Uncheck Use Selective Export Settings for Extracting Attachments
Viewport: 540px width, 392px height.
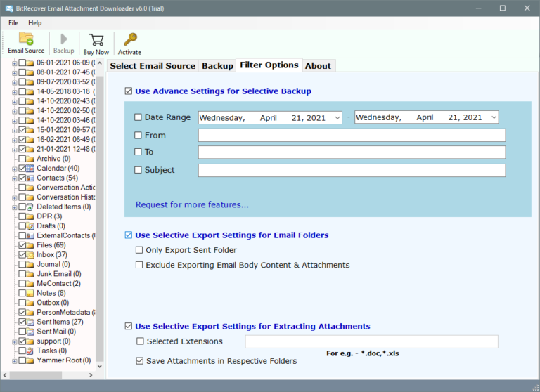click(129, 326)
